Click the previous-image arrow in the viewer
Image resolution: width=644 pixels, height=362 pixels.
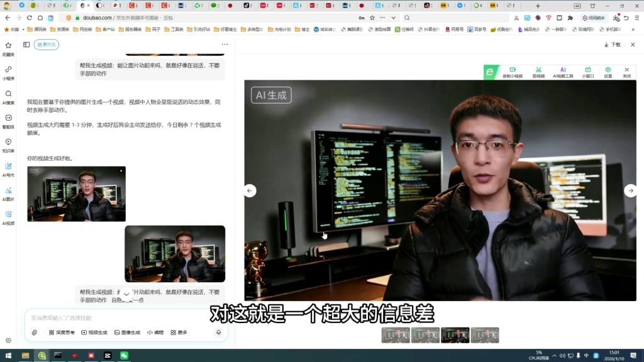248,190
